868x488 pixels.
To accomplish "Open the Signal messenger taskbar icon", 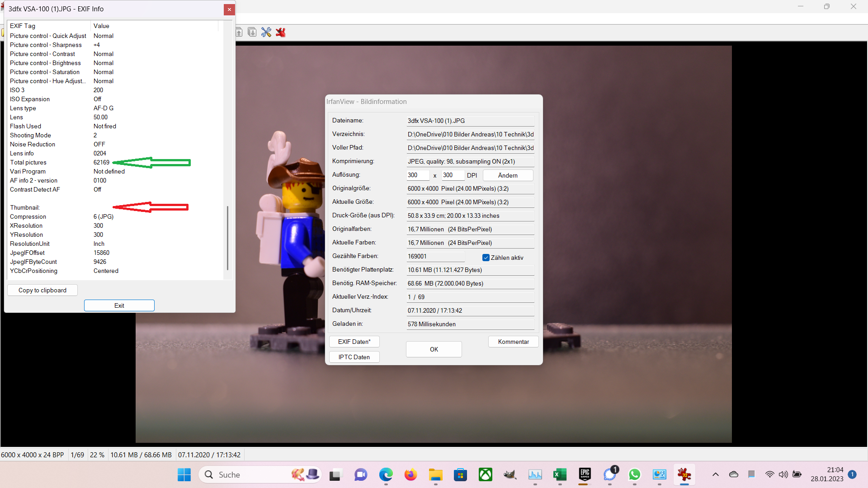I will 610,474.
